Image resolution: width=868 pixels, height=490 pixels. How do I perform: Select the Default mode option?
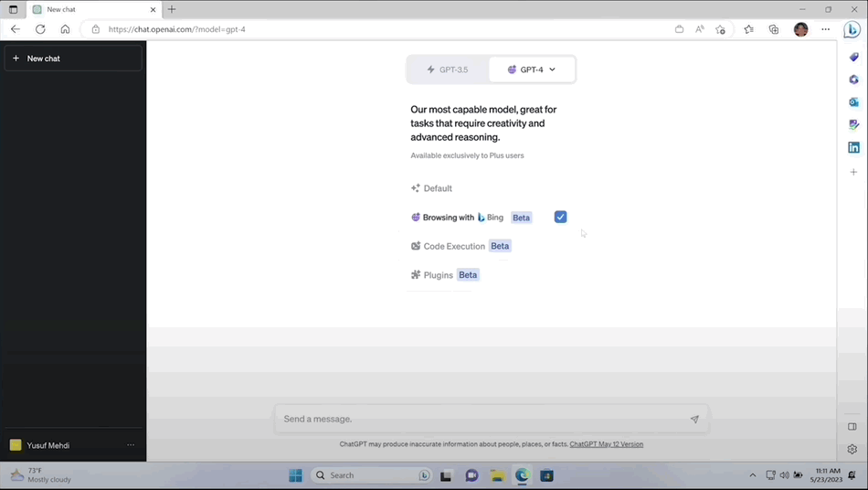pyautogui.click(x=431, y=188)
